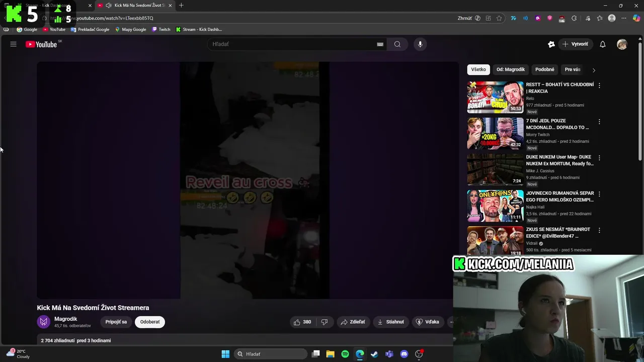
Task: Open options menu for ZKUS SE NESMÁT video
Action: (x=599, y=230)
